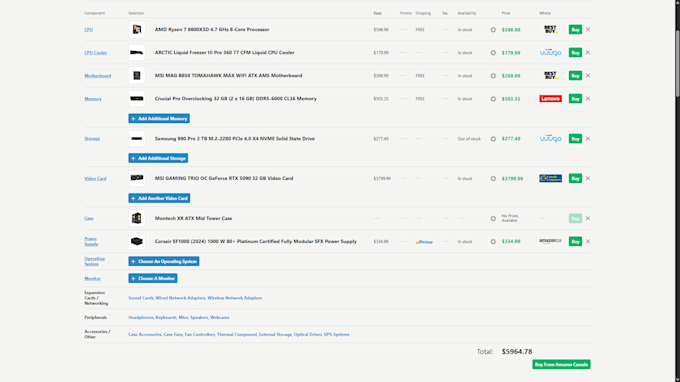Screen dimensions: 680x382
Task: Click Vuugo logo in Storage row
Action: [x=550, y=139]
